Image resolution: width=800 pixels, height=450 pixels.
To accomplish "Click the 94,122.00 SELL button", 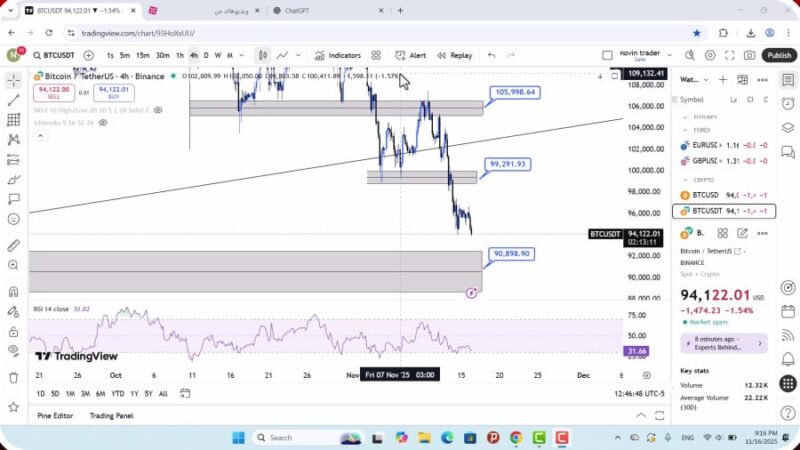I will pos(54,93).
